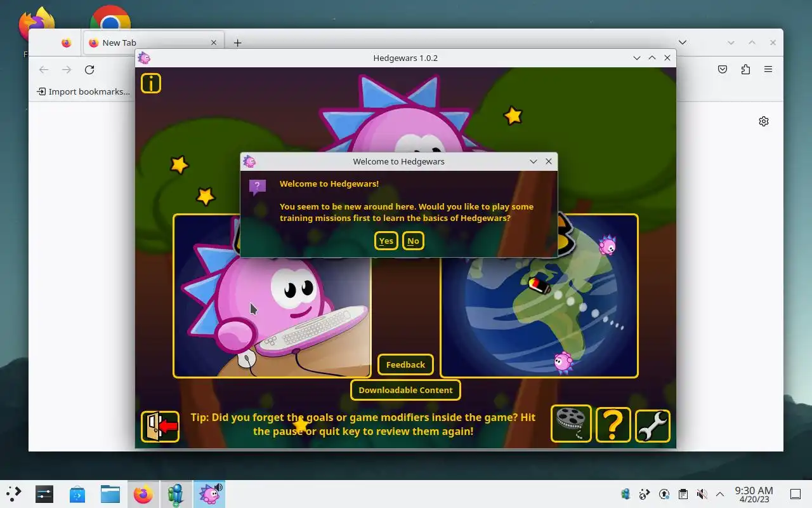Viewport: 812px width, 508px height.
Task: Open Firefox extensions puzzle icon
Action: (x=745, y=69)
